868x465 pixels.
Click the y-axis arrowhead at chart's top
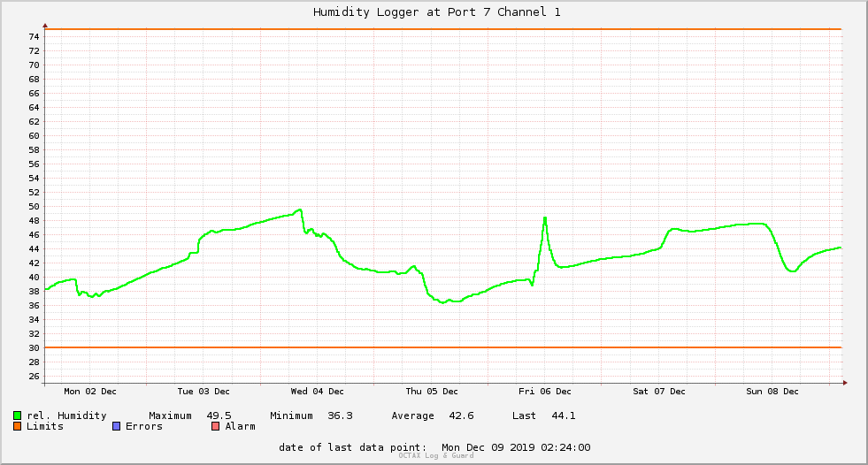45,26
